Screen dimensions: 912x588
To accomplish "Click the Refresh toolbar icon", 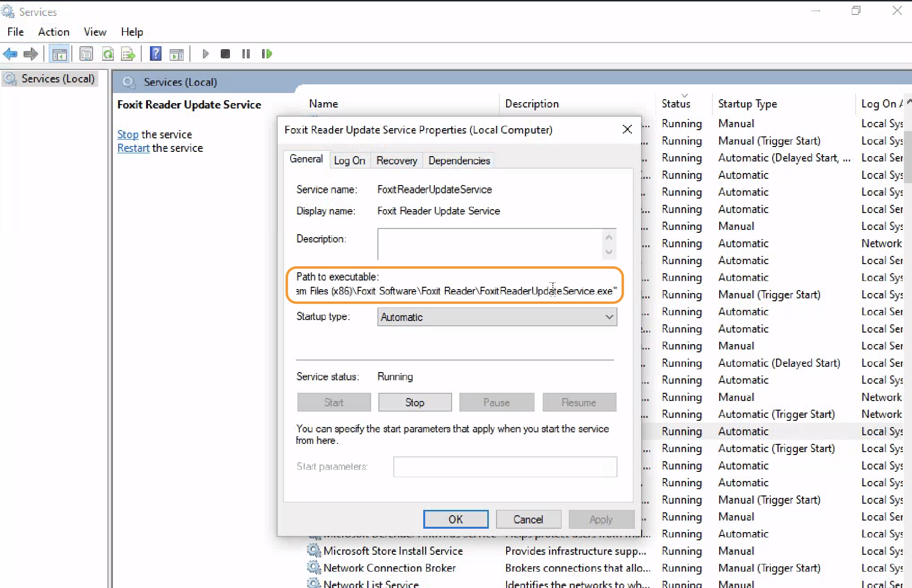I will pyautogui.click(x=107, y=54).
